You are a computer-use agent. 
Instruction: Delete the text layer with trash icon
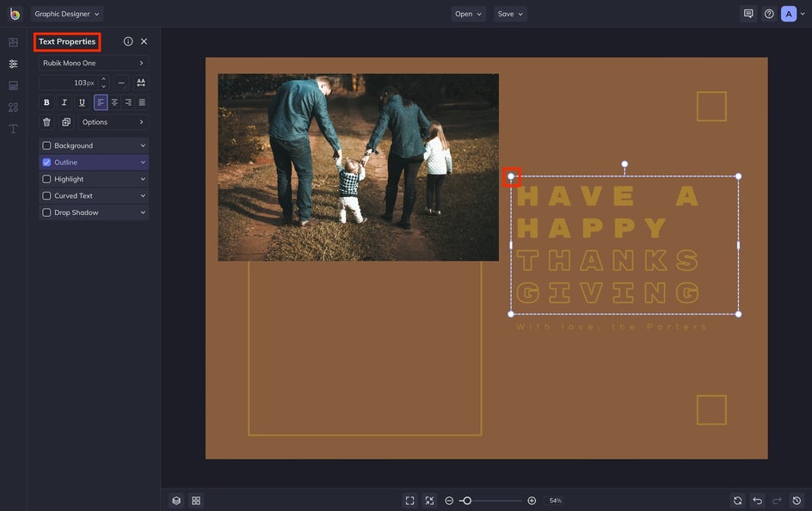point(46,122)
